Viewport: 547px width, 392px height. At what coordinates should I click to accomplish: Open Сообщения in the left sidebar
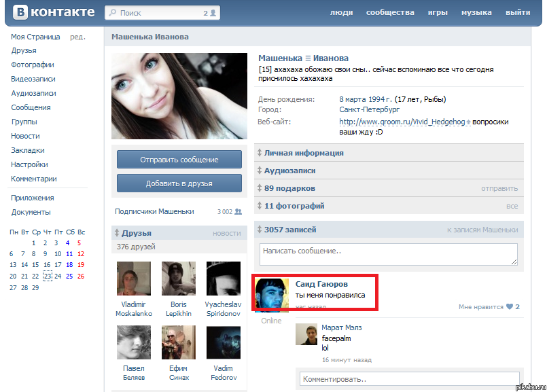pos(31,107)
